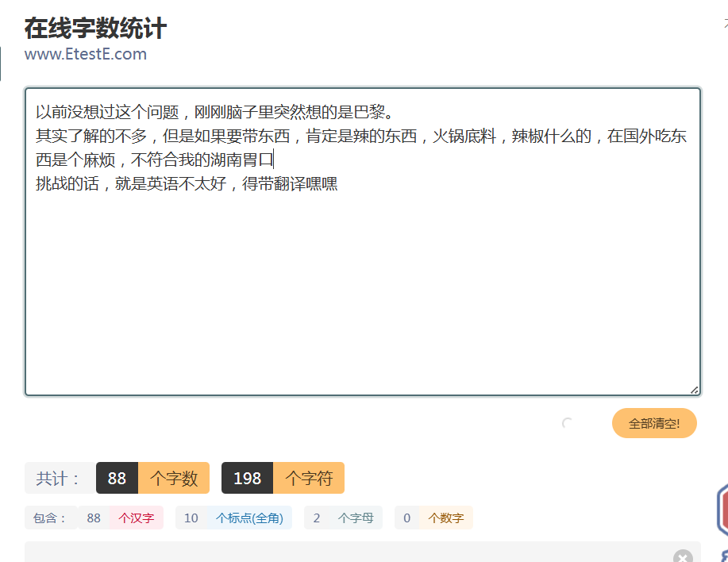The height and width of the screenshot is (562, 728).
Task: Click the 共计： label
Action: tap(58, 478)
